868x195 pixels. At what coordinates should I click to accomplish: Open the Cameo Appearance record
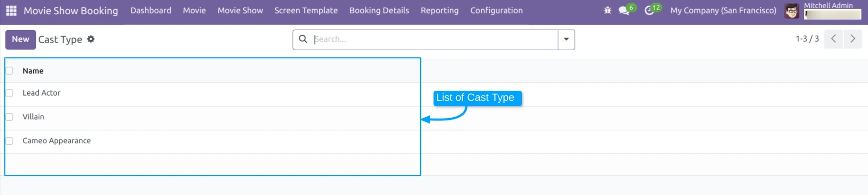[x=56, y=141]
